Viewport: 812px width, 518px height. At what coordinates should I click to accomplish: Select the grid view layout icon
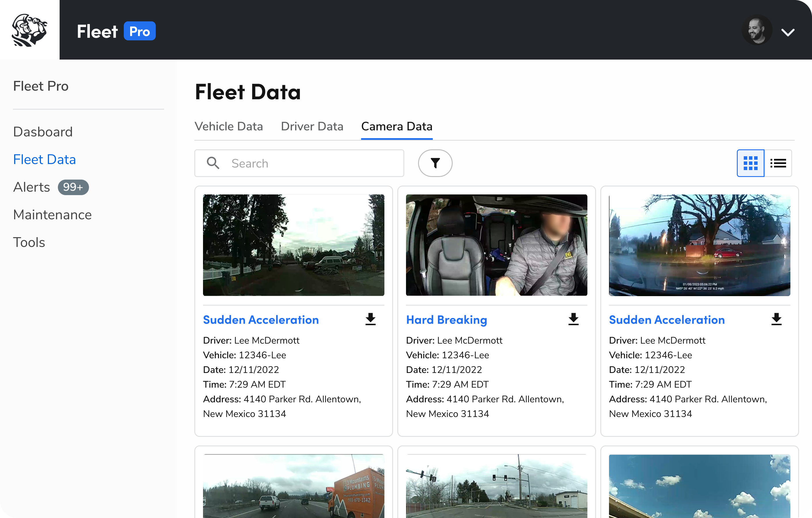pos(750,163)
